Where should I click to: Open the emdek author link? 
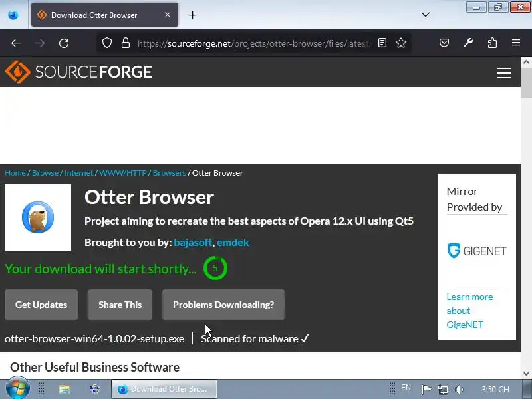[233, 243]
